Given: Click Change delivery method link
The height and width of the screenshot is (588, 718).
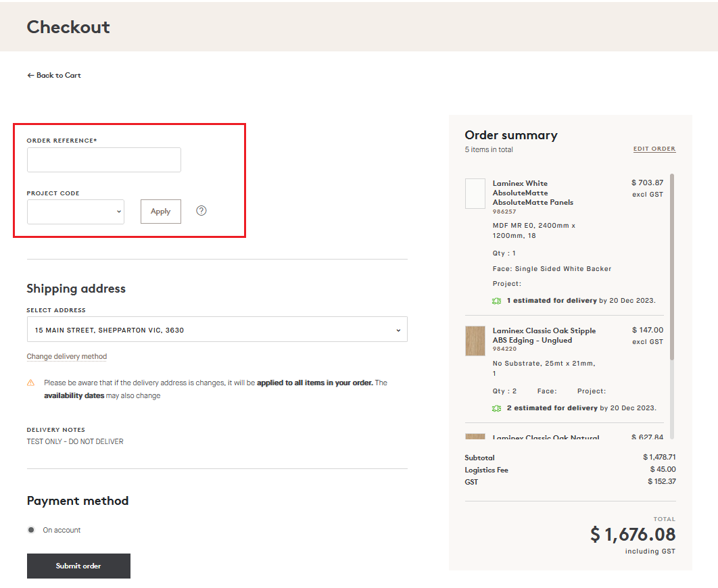Looking at the screenshot, I should (x=67, y=357).
